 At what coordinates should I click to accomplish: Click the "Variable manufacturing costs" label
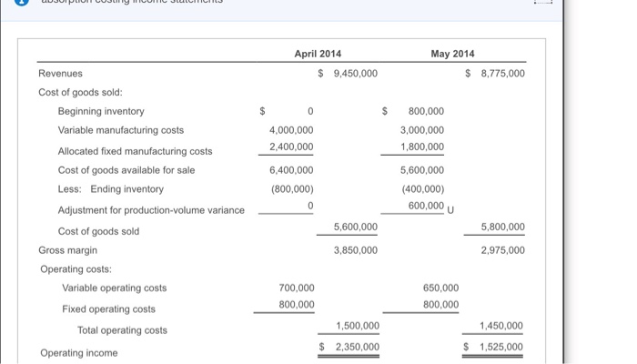(x=121, y=130)
